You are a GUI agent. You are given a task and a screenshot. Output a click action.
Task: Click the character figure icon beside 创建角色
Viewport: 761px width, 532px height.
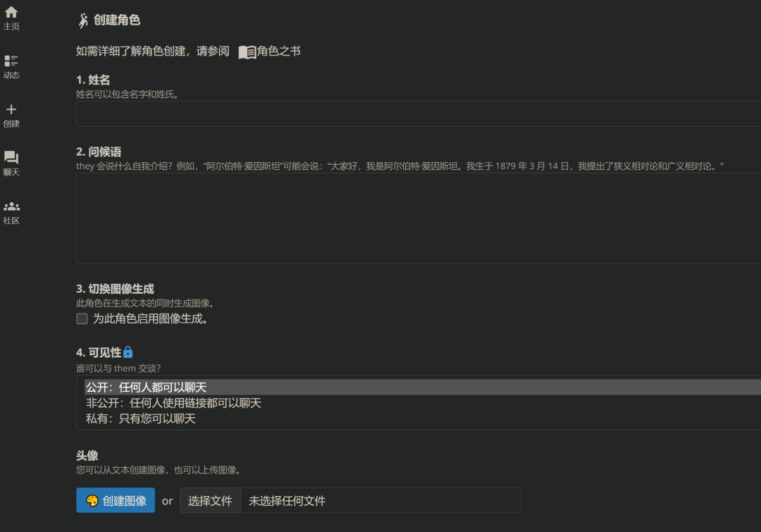pos(82,20)
